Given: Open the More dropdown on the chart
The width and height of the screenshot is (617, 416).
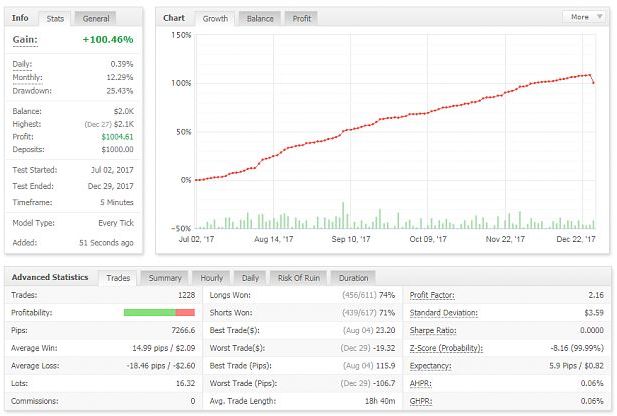Looking at the screenshot, I should 585,17.
